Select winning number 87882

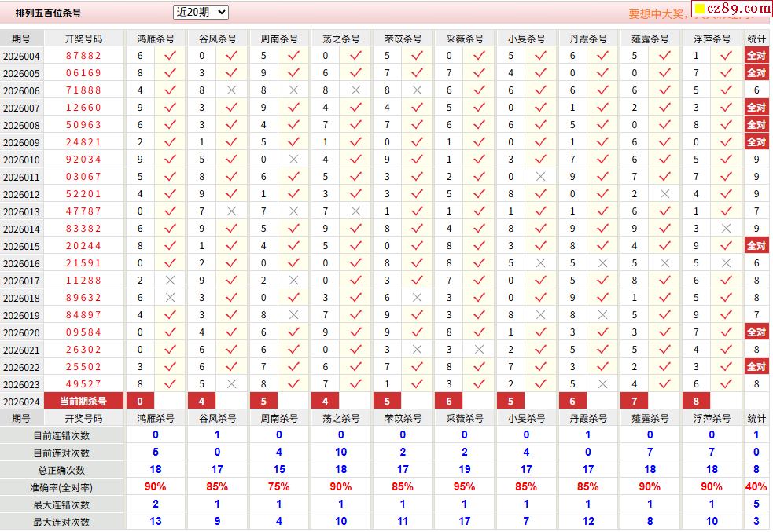84,56
